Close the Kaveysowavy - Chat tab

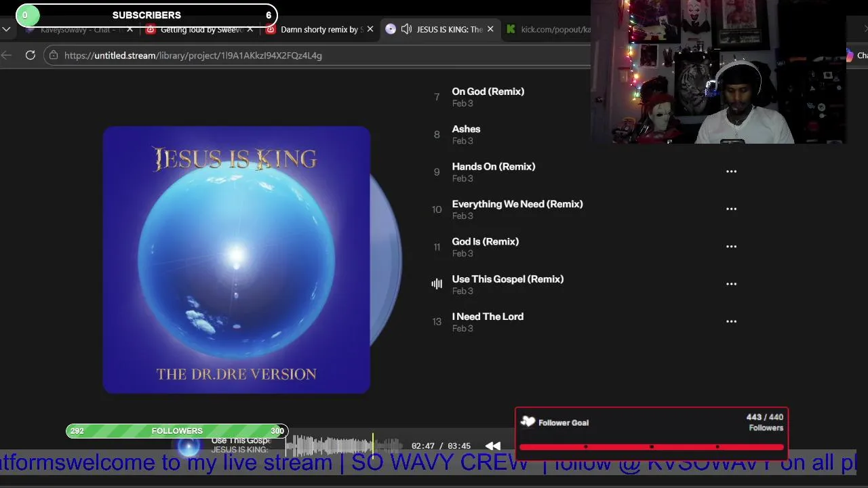point(130,30)
